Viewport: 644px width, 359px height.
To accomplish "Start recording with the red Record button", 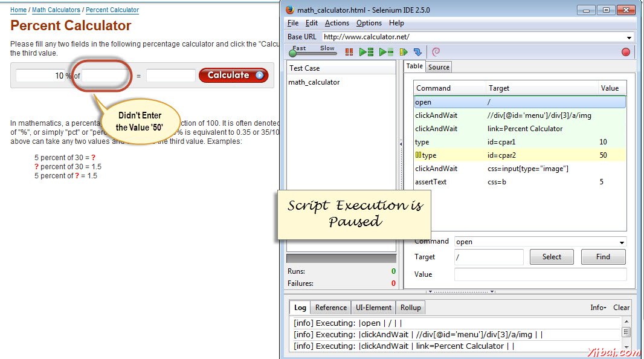I will 626,53.
